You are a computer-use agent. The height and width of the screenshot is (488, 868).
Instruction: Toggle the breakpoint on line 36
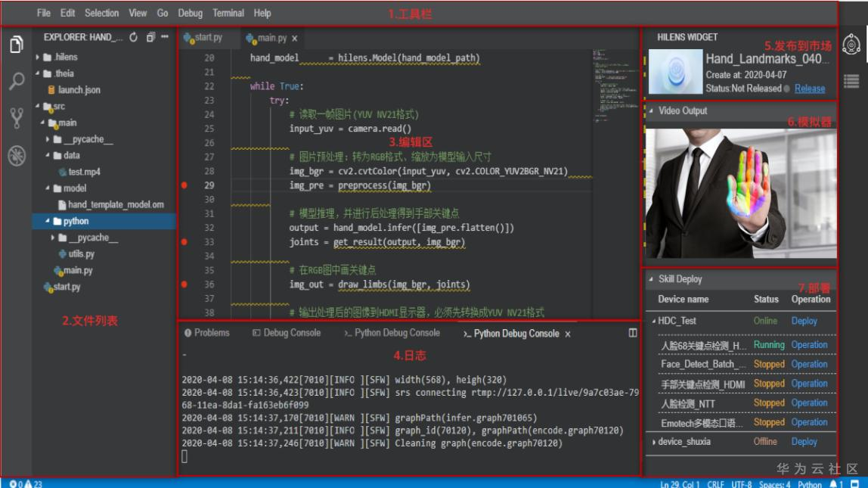185,284
